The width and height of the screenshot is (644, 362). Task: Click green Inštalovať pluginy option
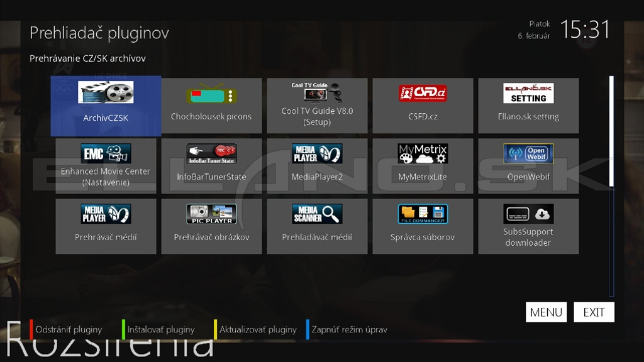[x=160, y=330]
